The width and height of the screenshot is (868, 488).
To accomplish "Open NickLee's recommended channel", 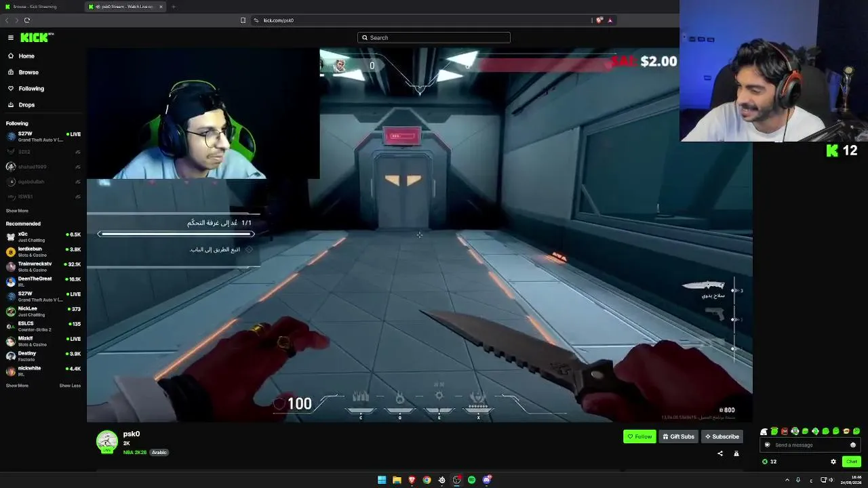I will coord(43,311).
